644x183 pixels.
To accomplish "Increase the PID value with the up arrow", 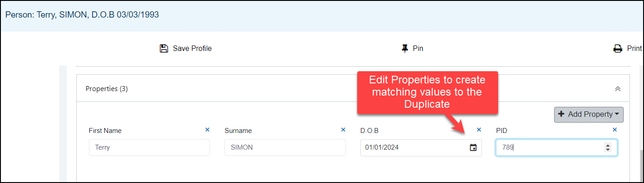I will pyautogui.click(x=608, y=145).
